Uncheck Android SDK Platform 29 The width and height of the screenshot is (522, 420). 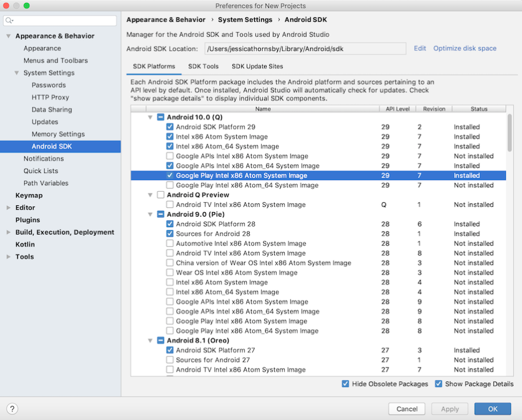[x=168, y=127]
